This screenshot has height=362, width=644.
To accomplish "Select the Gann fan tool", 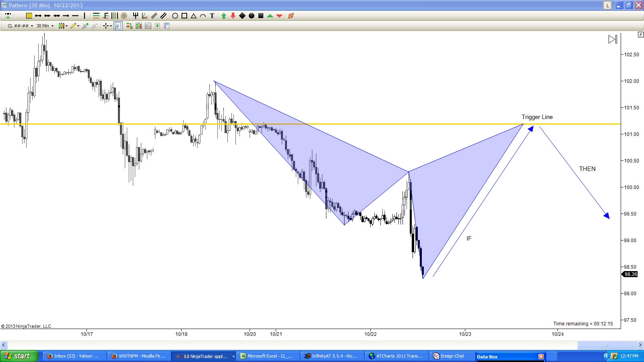I will coord(145,16).
